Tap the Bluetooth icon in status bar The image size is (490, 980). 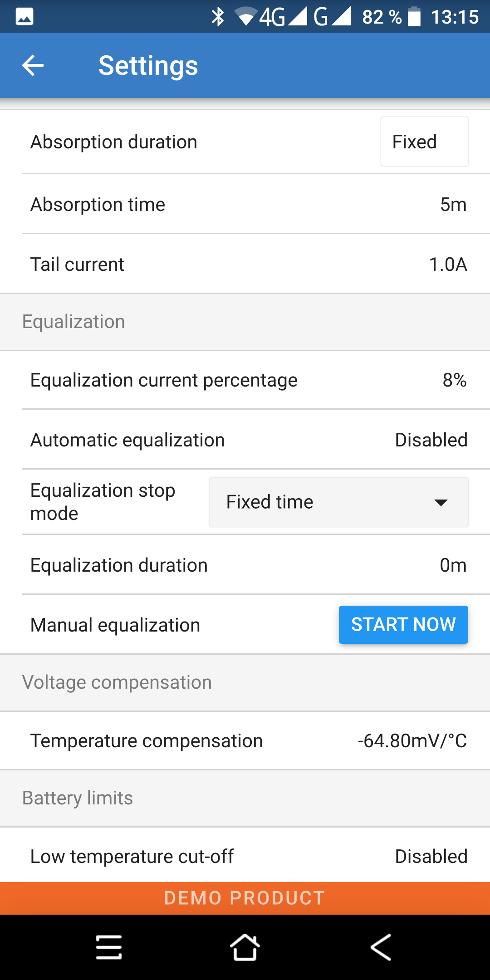tap(218, 17)
